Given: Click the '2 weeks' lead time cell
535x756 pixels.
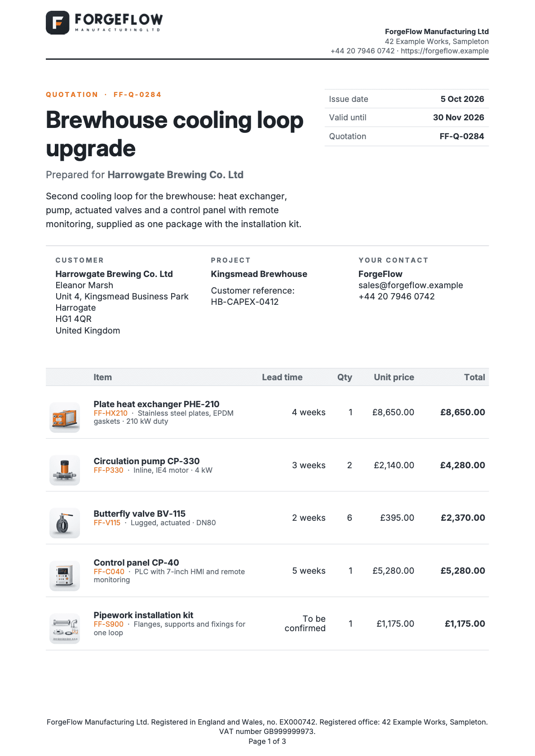Looking at the screenshot, I should (309, 518).
